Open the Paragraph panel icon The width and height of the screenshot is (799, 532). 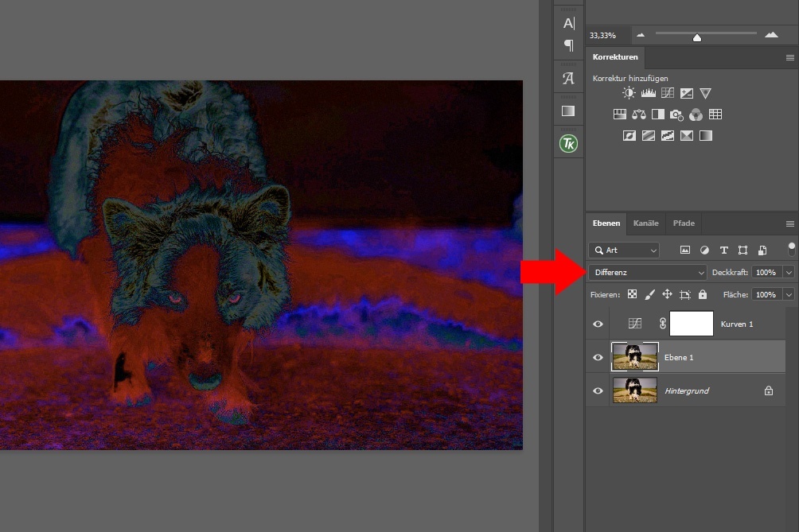(x=568, y=45)
